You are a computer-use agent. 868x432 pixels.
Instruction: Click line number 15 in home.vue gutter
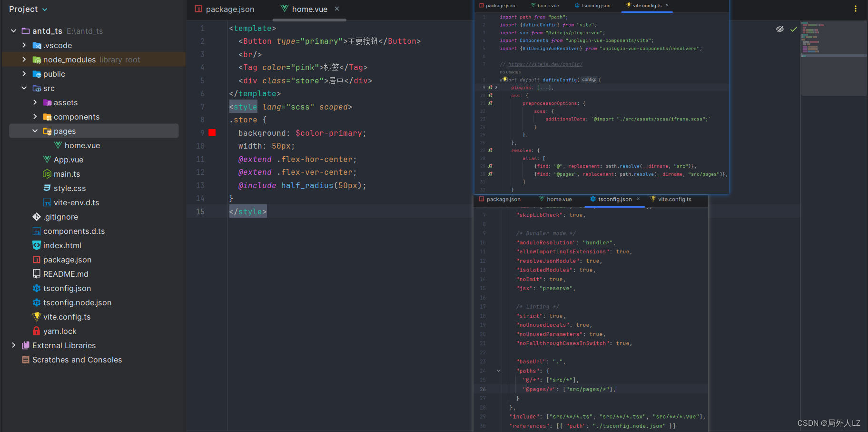click(x=200, y=211)
